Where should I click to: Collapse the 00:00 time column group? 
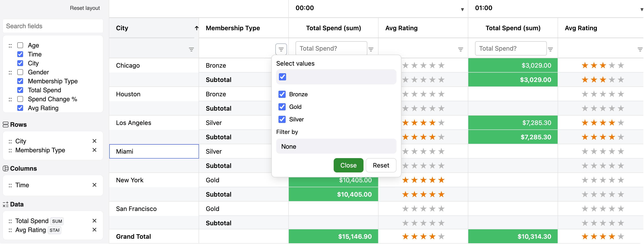coord(462,9)
